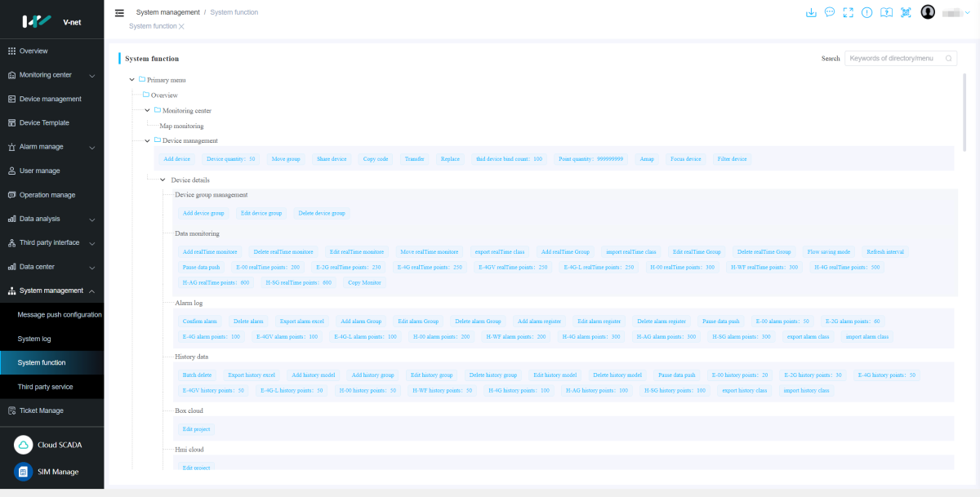The image size is (980, 497).
Task: Open the username account dropdown arrow
Action: click(x=968, y=13)
